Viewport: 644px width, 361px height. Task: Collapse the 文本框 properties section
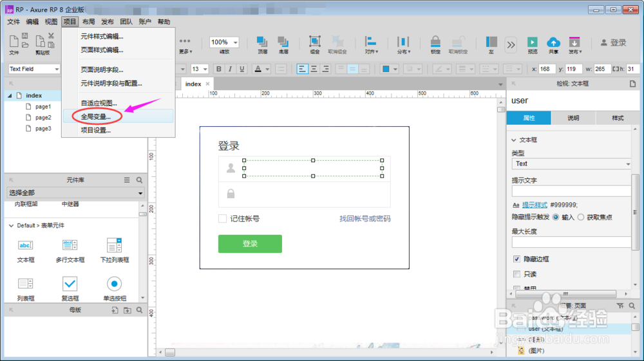click(514, 140)
